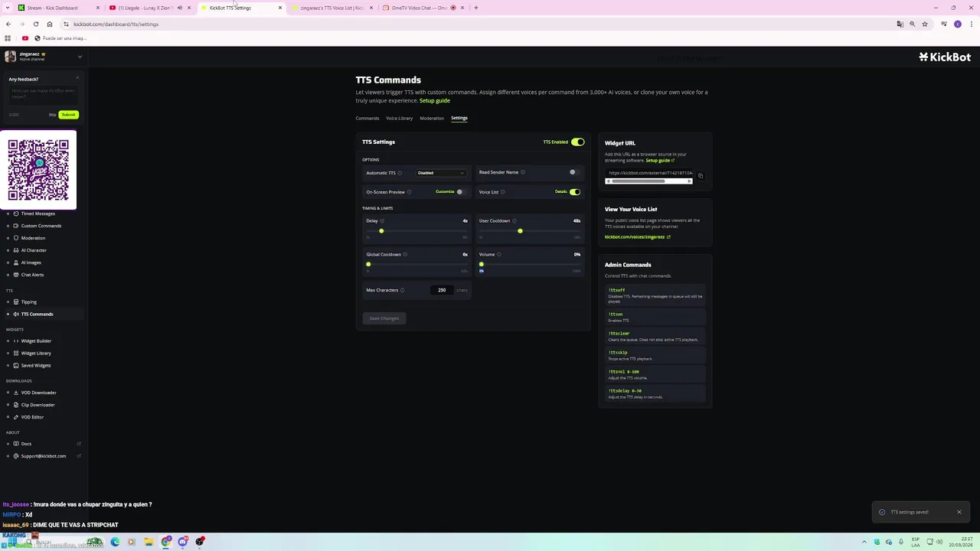Toggle Read Sender Name switch
This screenshot has width=980, height=551.
pyautogui.click(x=574, y=172)
